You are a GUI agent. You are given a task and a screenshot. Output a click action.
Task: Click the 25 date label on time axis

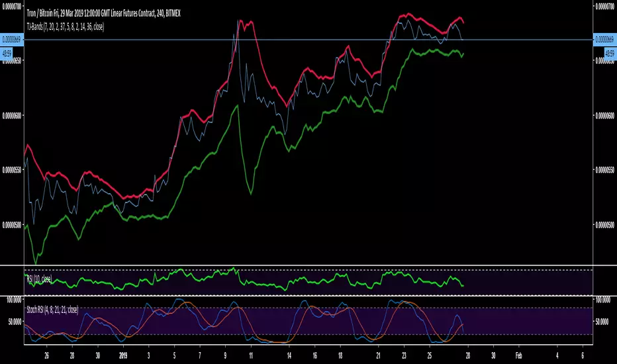click(x=429, y=355)
